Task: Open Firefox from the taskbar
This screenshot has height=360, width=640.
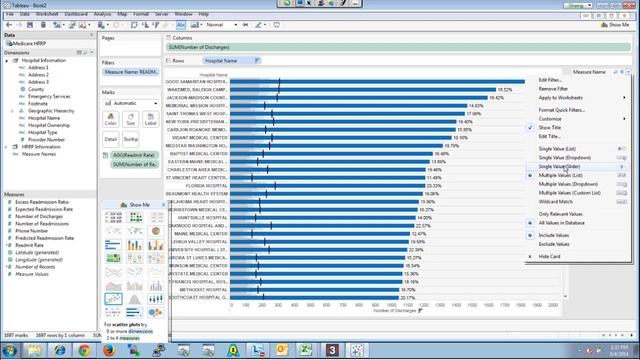Action: (x=109, y=350)
